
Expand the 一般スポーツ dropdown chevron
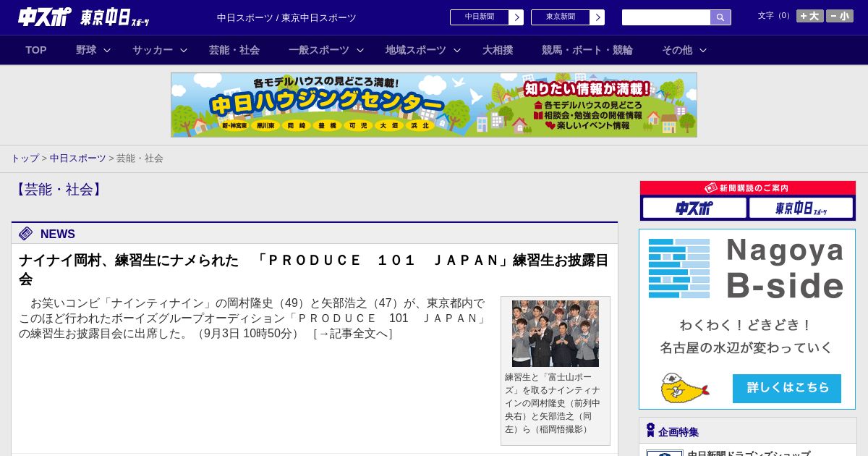(360, 50)
